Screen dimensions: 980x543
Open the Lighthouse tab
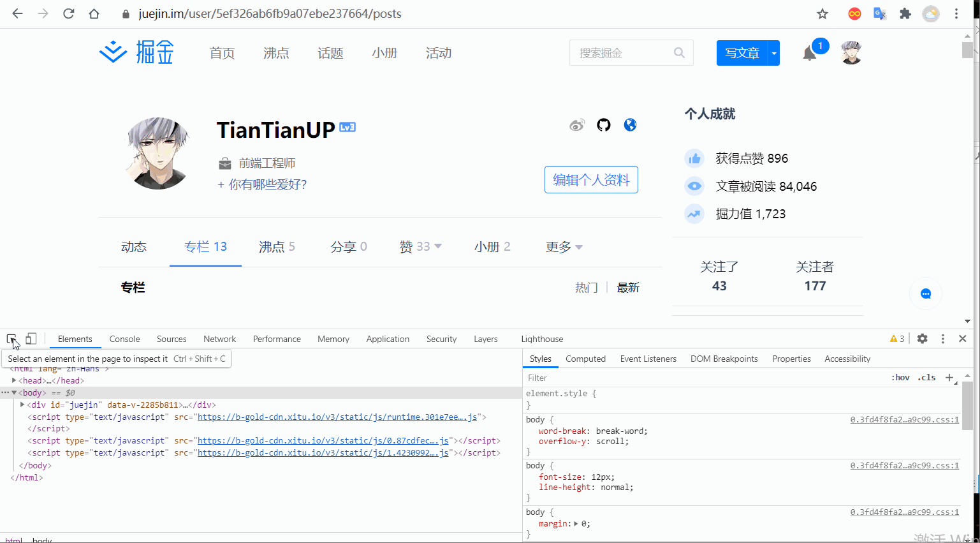pos(542,339)
